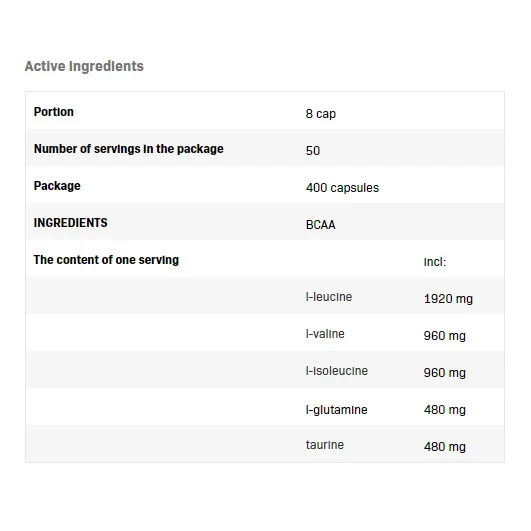Screen dimensions: 531x531
Task: Select the l-glutamine ingredient name
Action: pos(336,410)
